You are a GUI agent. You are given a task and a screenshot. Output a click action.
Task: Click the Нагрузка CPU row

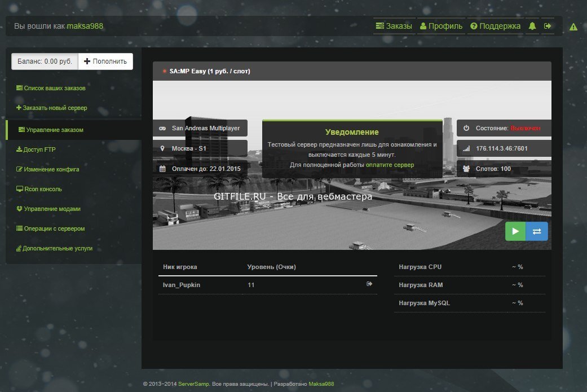pyautogui.click(x=470, y=267)
